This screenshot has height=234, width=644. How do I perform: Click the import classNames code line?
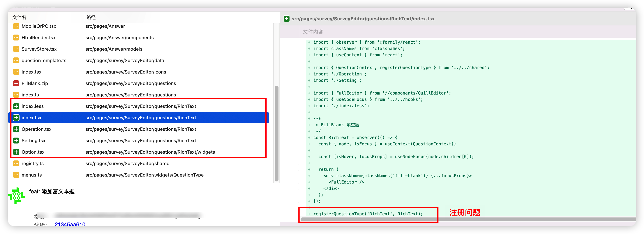pyautogui.click(x=359, y=49)
